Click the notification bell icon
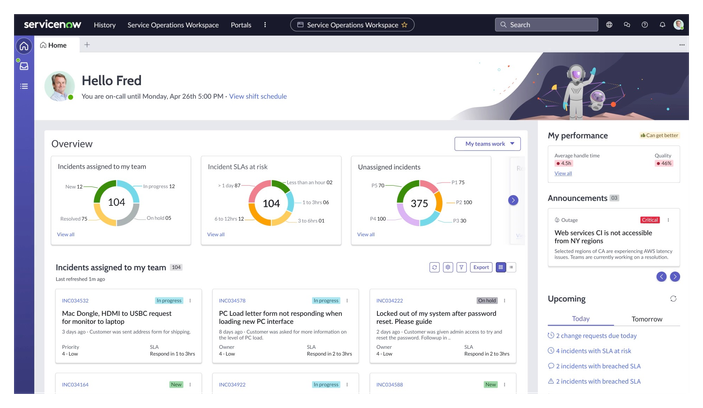 (662, 25)
